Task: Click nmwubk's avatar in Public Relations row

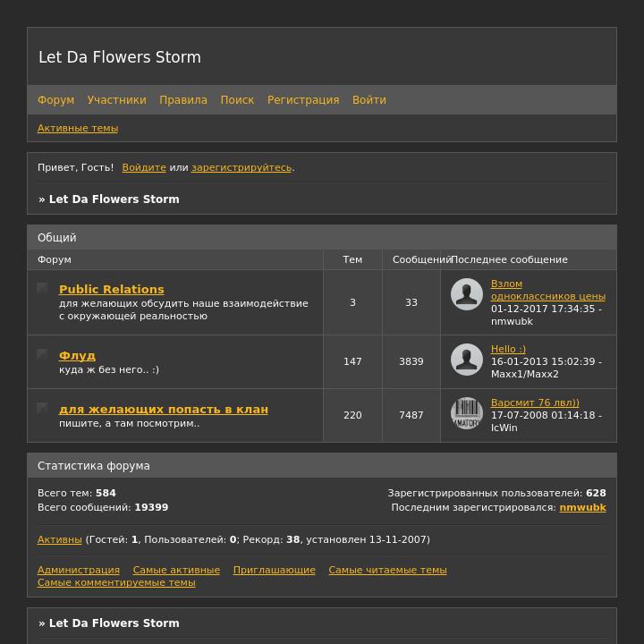Action: (x=467, y=294)
